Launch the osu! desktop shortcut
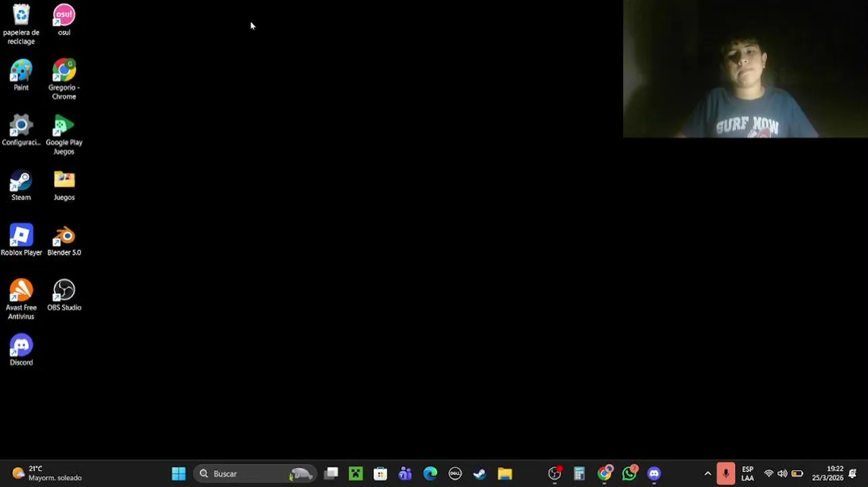This screenshot has height=487, width=868. pyautogui.click(x=64, y=20)
